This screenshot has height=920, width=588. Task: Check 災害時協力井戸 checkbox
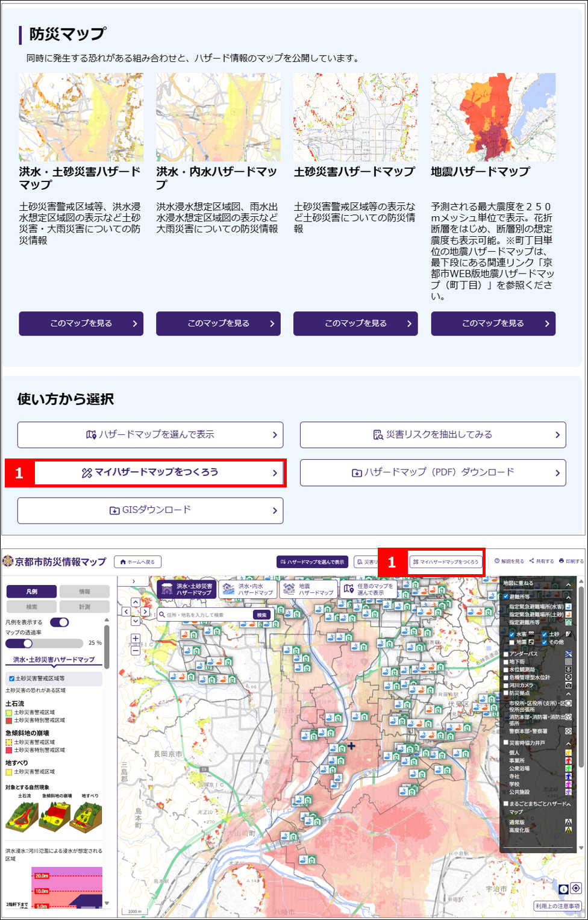coord(506,742)
